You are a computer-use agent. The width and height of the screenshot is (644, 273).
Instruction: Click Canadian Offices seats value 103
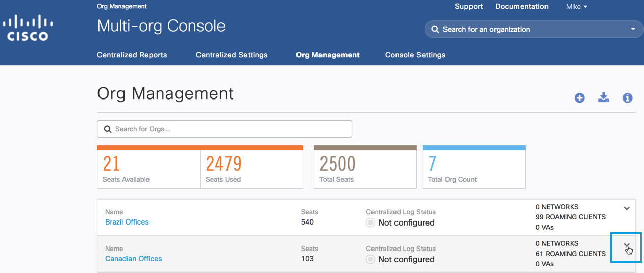pyautogui.click(x=307, y=259)
